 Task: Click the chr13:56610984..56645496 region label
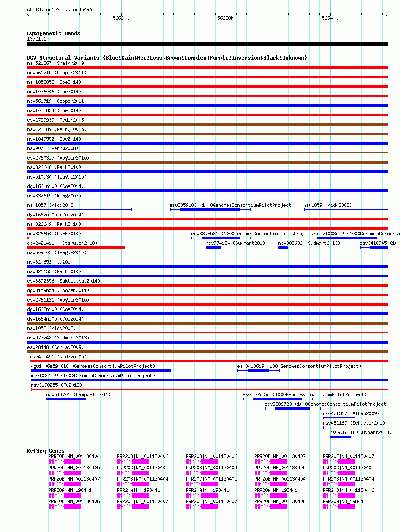pos(59,9)
